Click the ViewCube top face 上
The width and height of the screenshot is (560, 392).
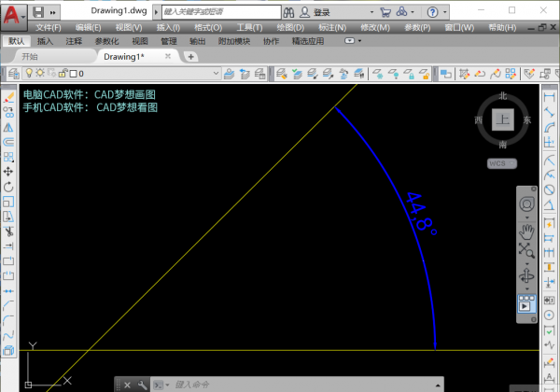tap(503, 120)
